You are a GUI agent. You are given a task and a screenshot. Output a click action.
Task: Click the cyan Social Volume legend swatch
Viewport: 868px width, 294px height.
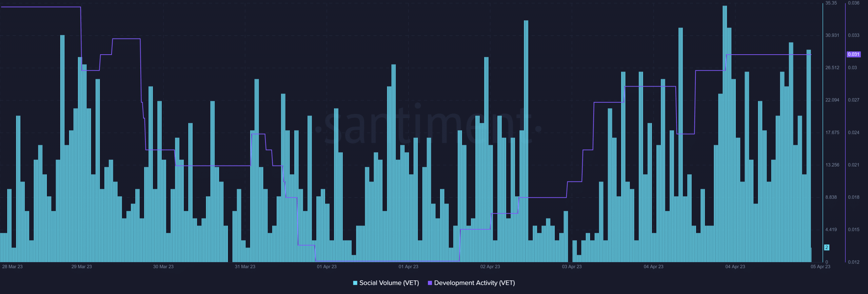[x=355, y=283]
